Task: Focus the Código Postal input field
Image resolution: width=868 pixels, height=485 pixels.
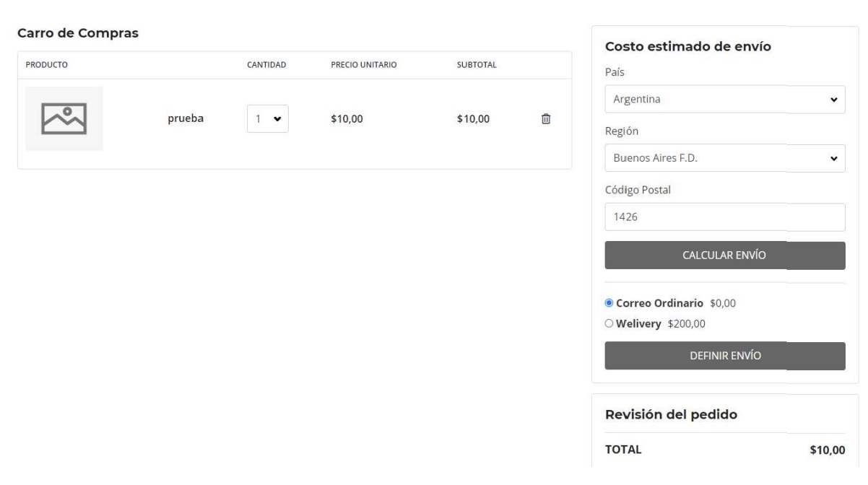Action: pos(724,217)
